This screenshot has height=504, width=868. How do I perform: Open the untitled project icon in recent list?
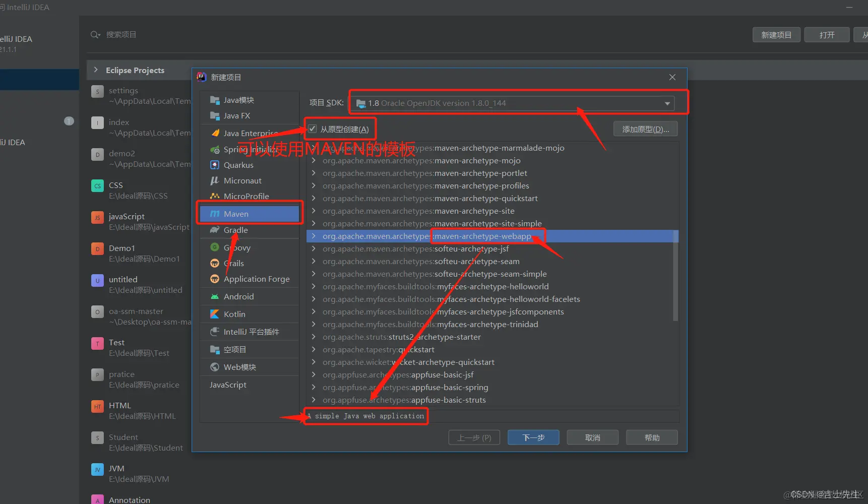pos(97,280)
